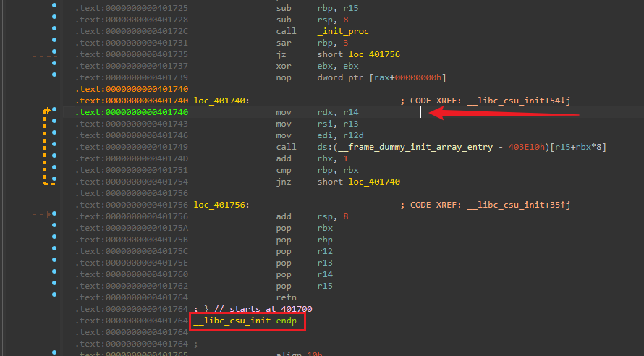The height and width of the screenshot is (356, 644).
Task: Click the 'xor' mnemonic
Action: click(x=284, y=66)
